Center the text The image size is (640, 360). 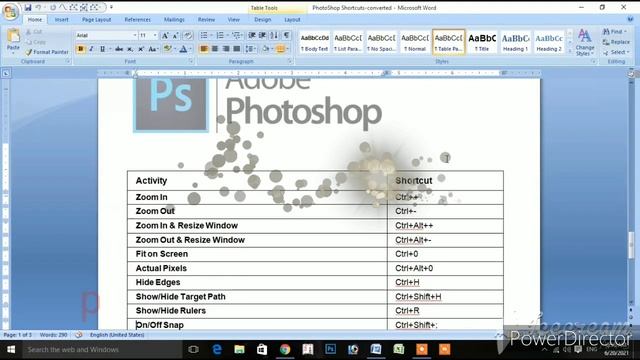(215, 49)
